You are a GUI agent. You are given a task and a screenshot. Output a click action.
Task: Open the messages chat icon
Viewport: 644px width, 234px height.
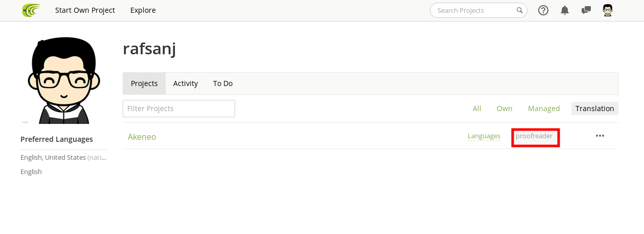[x=586, y=10]
